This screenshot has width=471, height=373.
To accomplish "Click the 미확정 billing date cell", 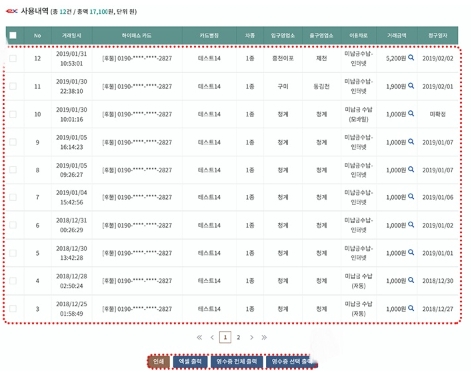I will pyautogui.click(x=438, y=114).
